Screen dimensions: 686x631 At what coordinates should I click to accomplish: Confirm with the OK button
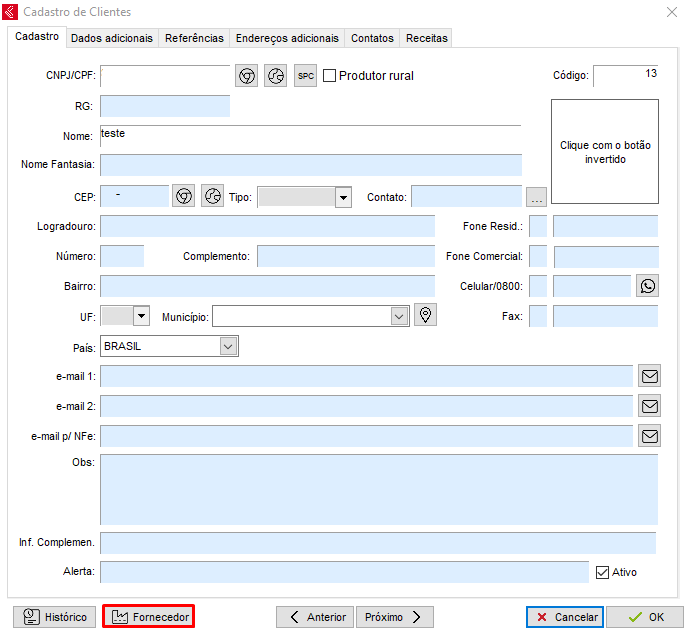(645, 617)
